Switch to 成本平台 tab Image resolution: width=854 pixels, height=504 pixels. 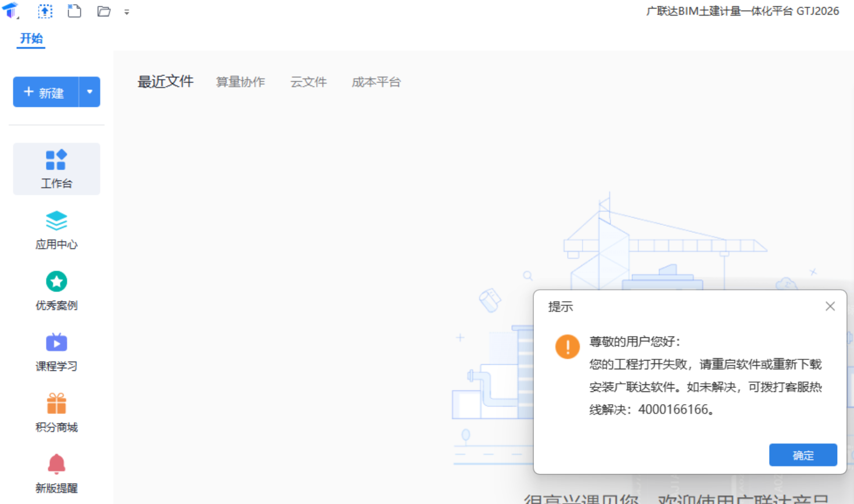tap(376, 82)
